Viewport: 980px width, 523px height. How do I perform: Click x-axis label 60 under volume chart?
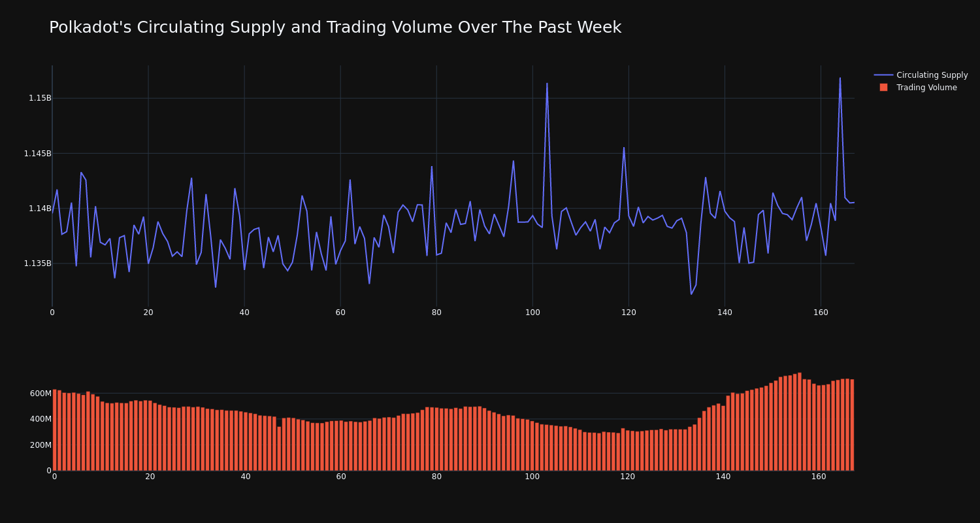pyautogui.click(x=341, y=477)
